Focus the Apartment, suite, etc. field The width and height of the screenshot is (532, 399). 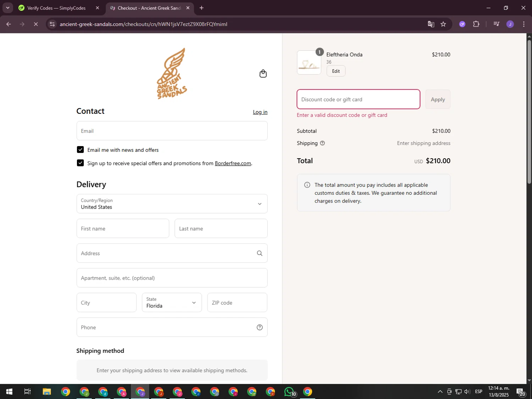(172, 278)
